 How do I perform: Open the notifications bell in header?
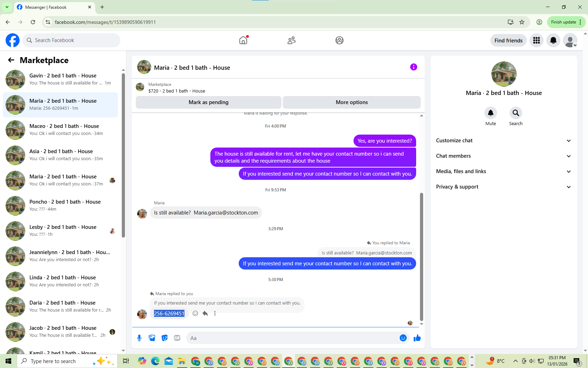point(553,40)
